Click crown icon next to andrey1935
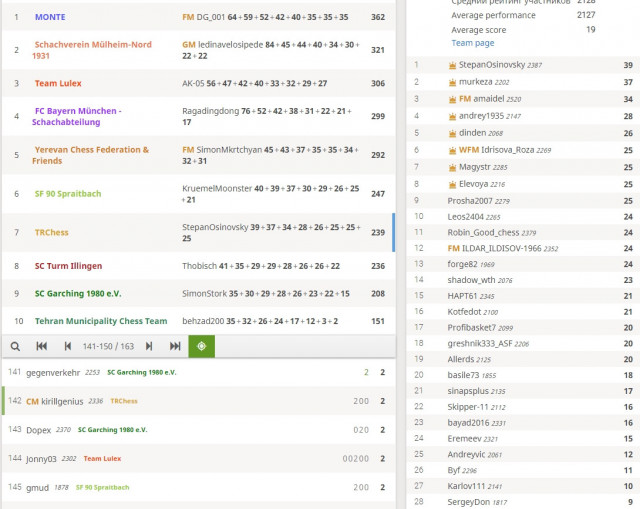 tap(452, 116)
